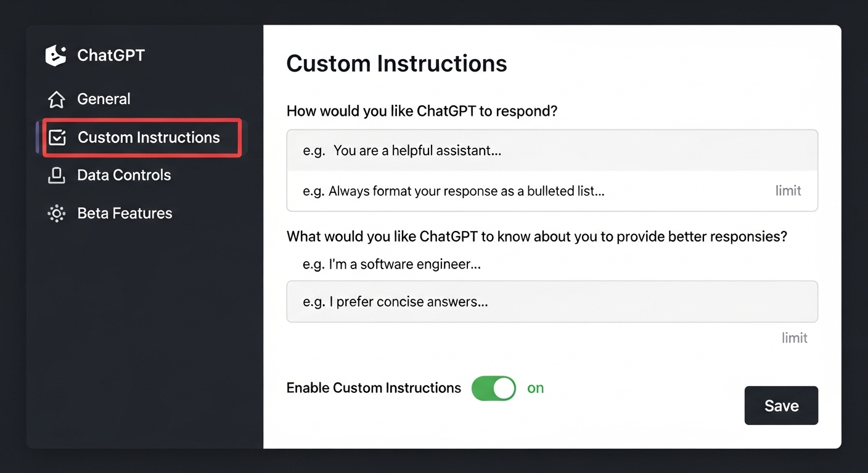Click the Enable Custom Instructions label text
The image size is (868, 473).
[374, 388]
